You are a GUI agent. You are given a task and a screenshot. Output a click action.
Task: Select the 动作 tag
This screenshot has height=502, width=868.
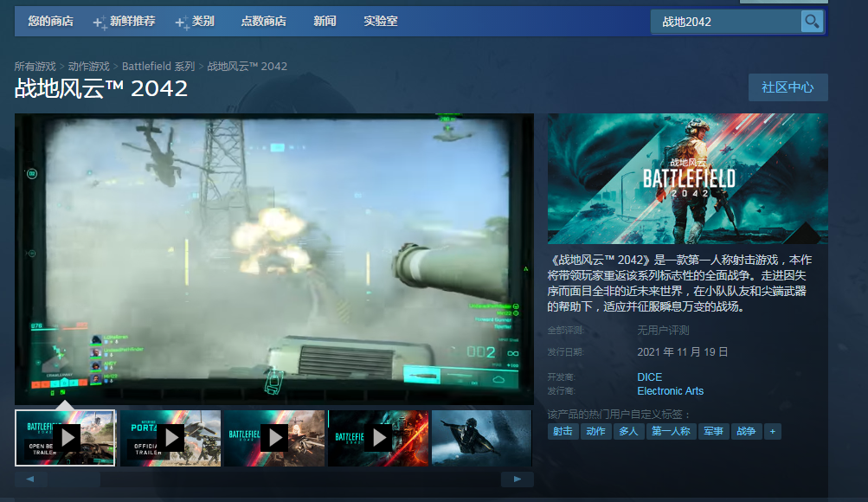point(595,431)
